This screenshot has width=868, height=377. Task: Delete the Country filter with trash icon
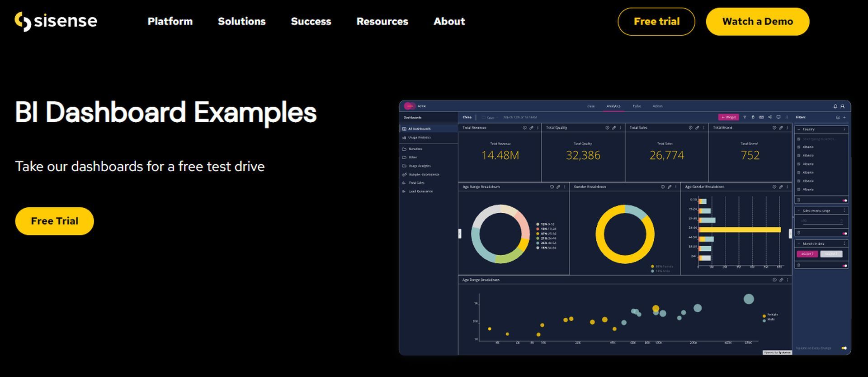pyautogui.click(x=799, y=200)
